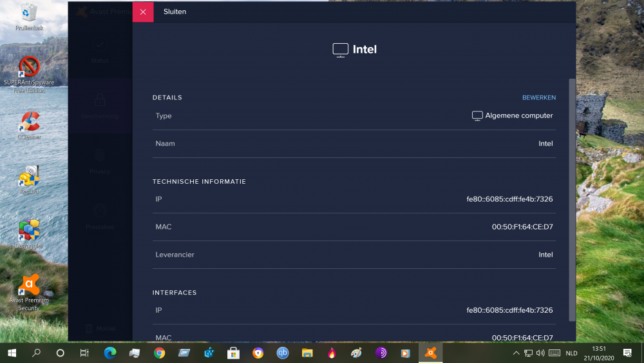Open the yellow-purple shield app in taskbar
The width and height of the screenshot is (644, 363).
click(258, 353)
